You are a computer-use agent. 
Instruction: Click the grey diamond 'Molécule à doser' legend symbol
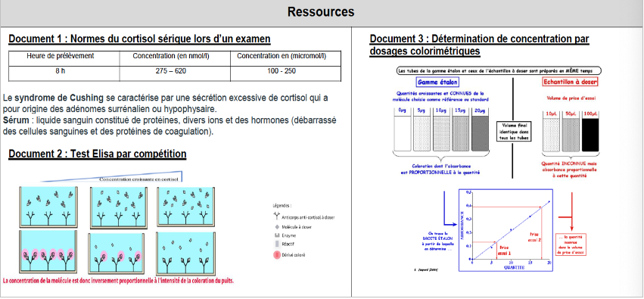point(276,227)
